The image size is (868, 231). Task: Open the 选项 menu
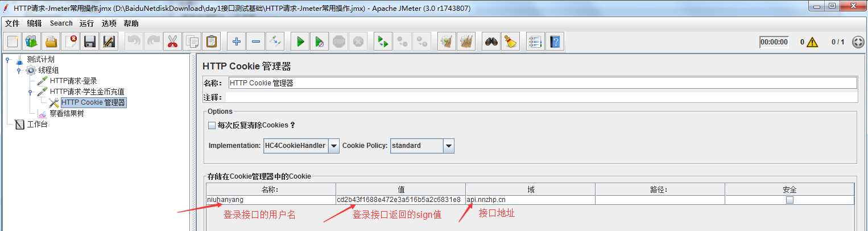109,23
